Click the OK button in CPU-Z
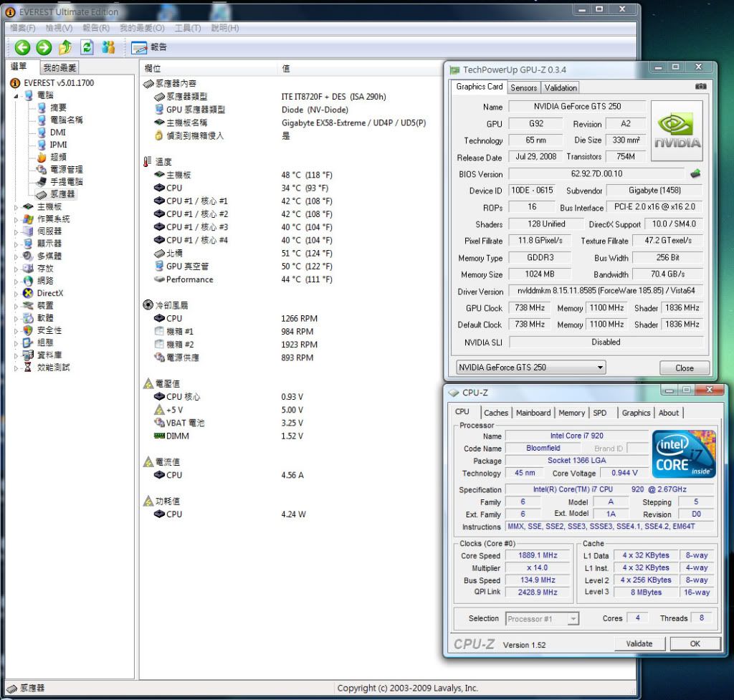 695,644
